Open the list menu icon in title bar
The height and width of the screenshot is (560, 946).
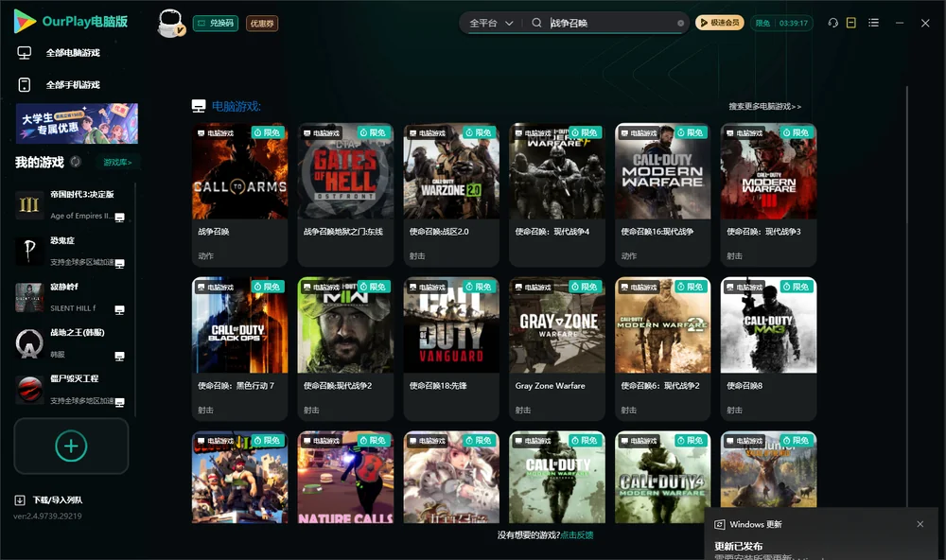(x=873, y=23)
